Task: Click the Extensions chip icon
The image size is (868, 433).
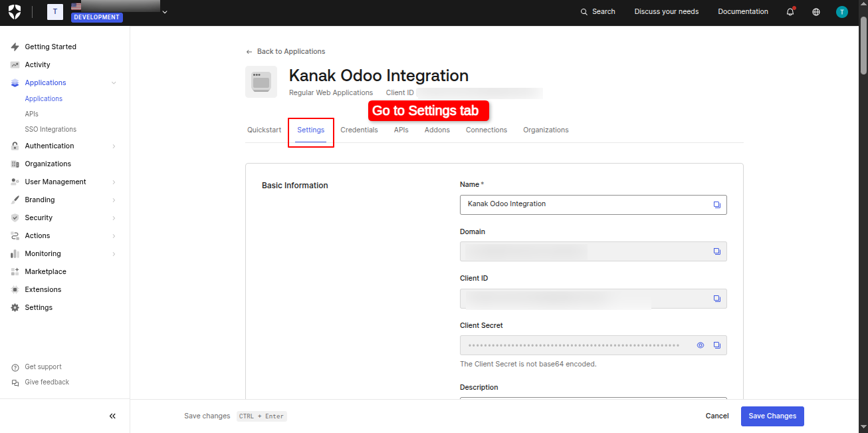Action: click(x=15, y=289)
